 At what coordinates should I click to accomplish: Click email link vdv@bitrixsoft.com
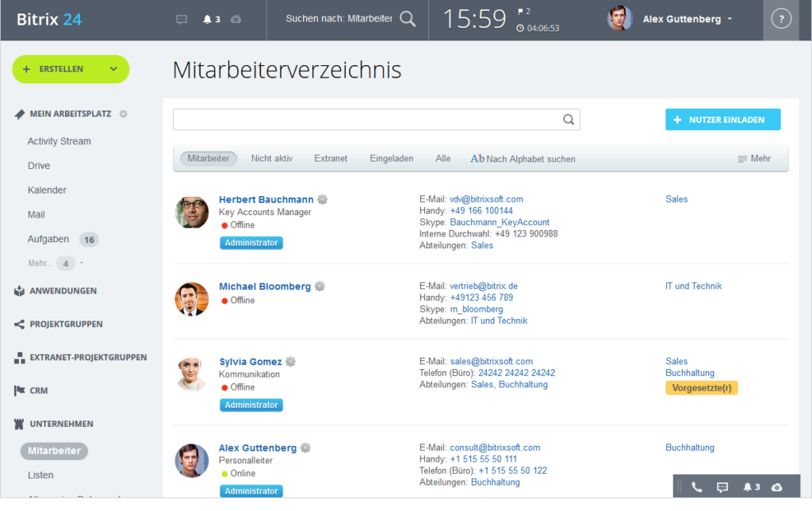point(486,199)
